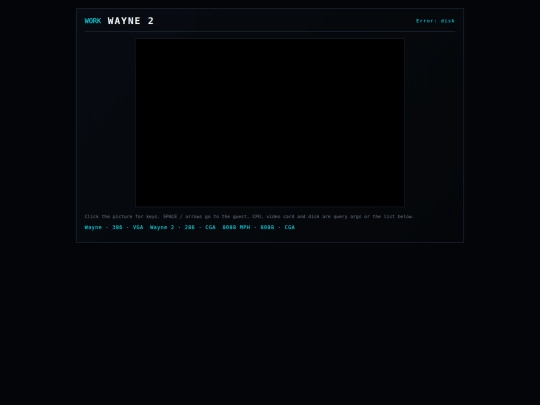Viewport: 540px width, 405px height.
Task: Open the 8088 MPH - 8088 - CGA link
Action: click(x=259, y=227)
